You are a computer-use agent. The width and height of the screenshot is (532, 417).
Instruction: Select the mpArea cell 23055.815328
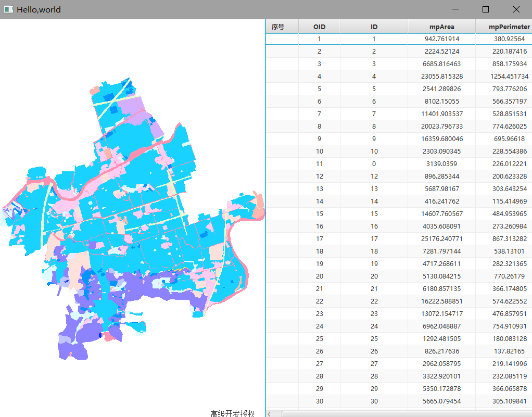click(441, 77)
